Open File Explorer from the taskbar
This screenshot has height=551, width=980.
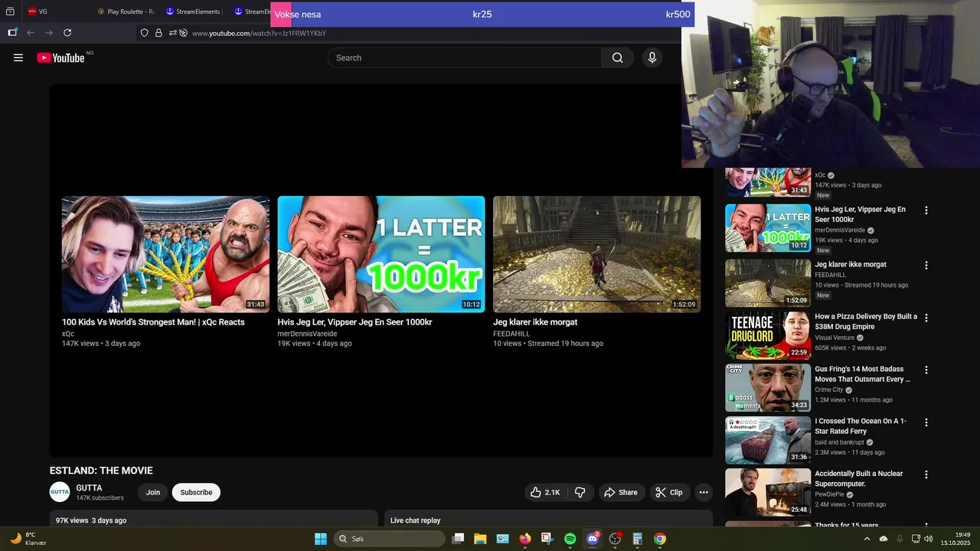tap(480, 539)
